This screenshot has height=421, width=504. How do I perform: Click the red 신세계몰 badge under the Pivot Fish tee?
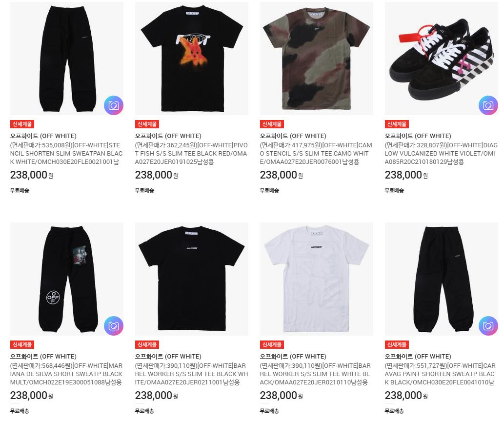click(x=147, y=124)
